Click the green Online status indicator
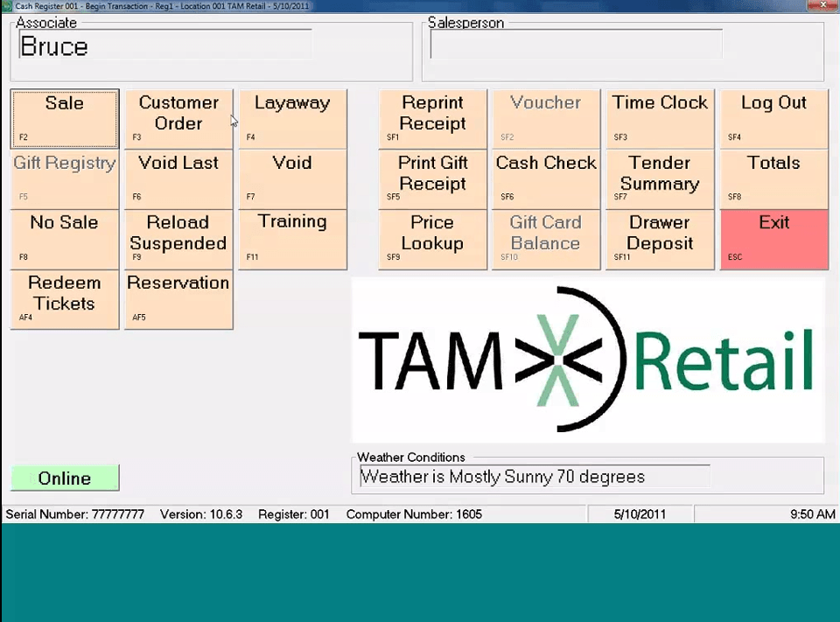This screenshot has width=840, height=622. pos(64,478)
